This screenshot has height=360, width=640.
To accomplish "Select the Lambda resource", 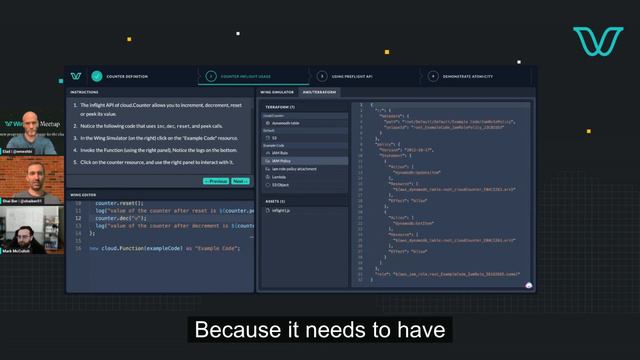I will coord(305,177).
